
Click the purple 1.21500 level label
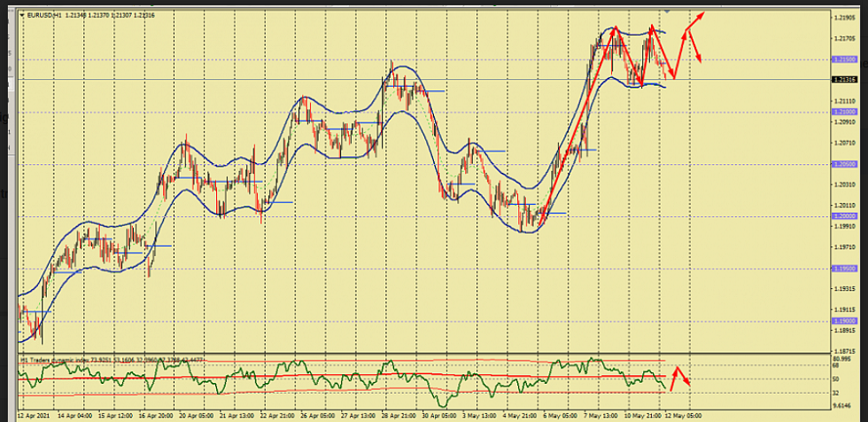(844, 59)
